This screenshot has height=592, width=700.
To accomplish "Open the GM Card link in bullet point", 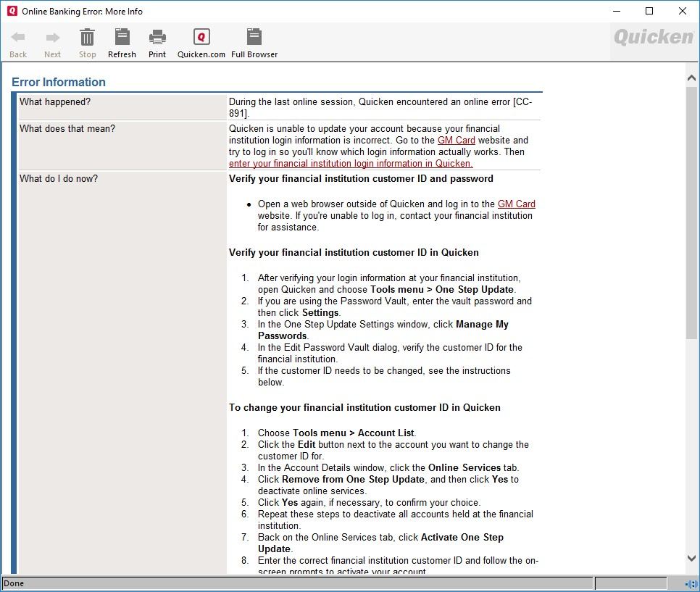I will tap(516, 204).
